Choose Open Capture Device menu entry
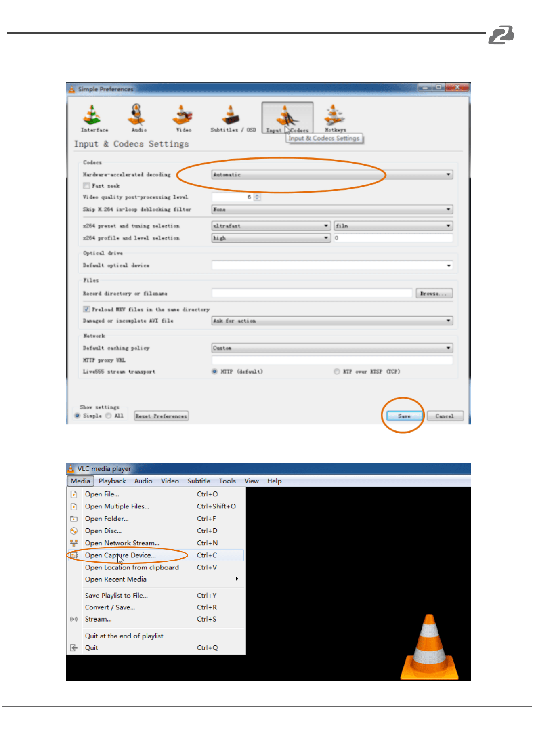This screenshot has width=535, height=756. (x=156, y=555)
